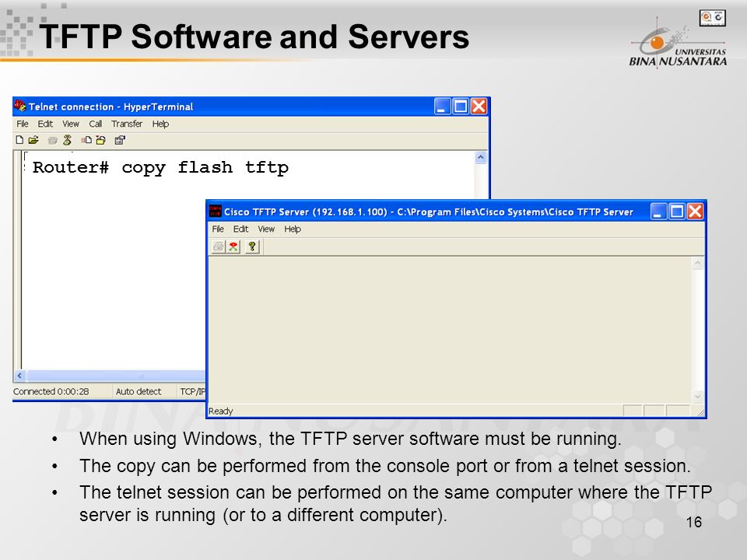Click the Cisco TFTP Server title bar icon

pos(216,211)
